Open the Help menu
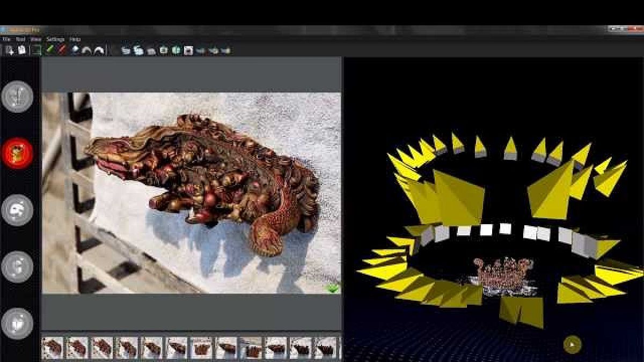Viewport: 644px width, 362px height. point(75,39)
